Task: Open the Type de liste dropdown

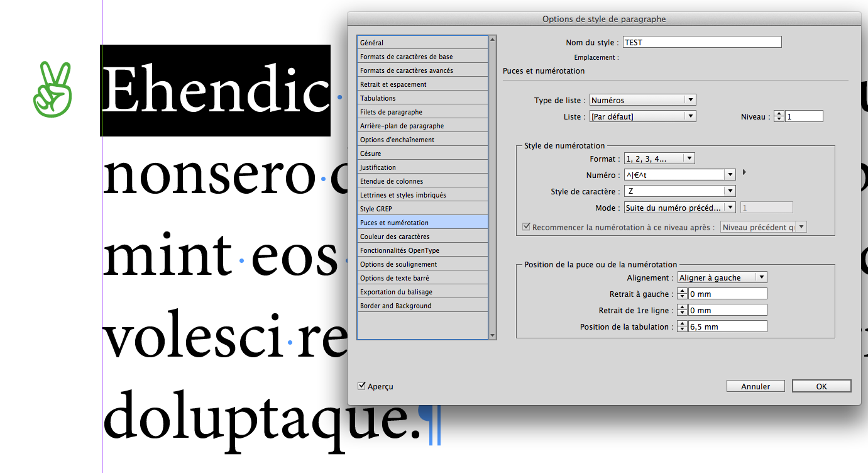Action: [642, 100]
